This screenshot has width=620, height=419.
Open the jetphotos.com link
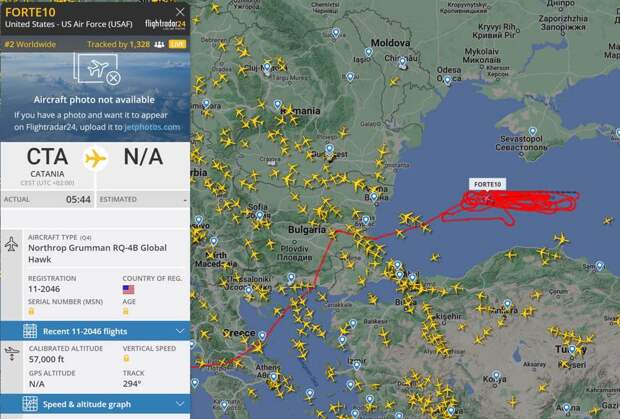point(152,127)
